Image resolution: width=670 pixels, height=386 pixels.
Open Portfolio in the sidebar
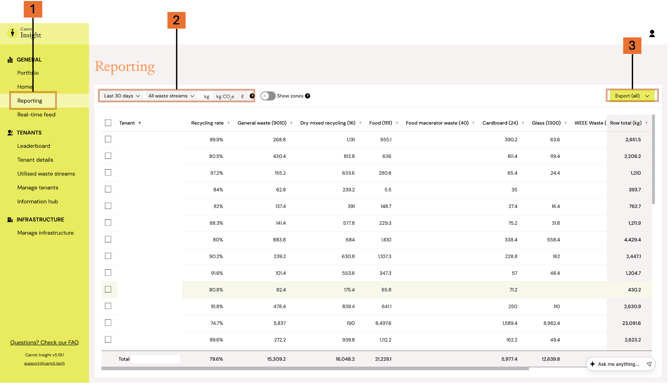[x=28, y=73]
